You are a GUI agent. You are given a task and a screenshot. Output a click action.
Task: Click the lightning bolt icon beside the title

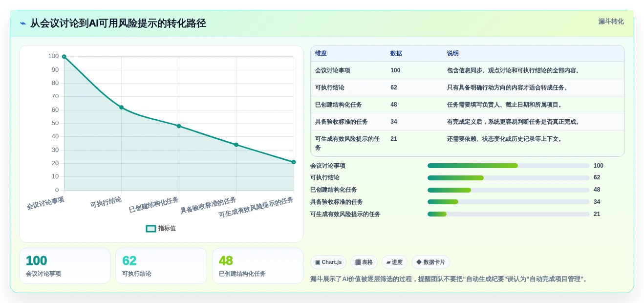[23, 23]
